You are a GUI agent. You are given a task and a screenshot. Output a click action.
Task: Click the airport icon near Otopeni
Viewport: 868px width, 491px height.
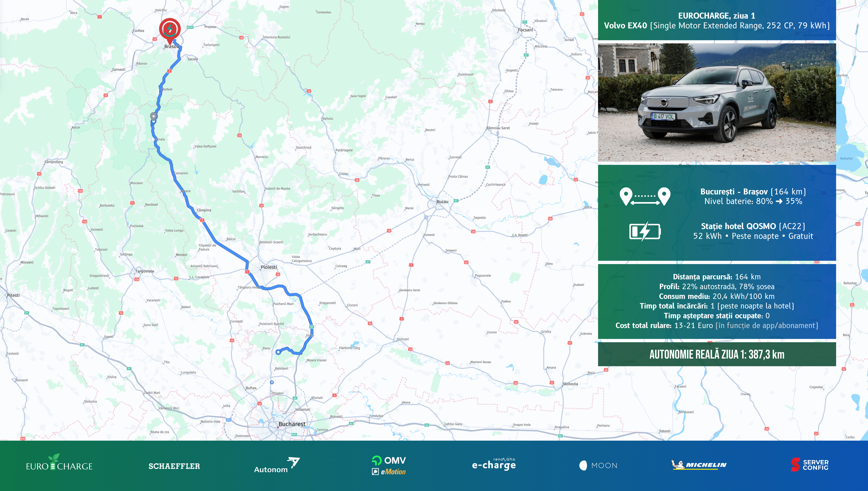tap(272, 382)
